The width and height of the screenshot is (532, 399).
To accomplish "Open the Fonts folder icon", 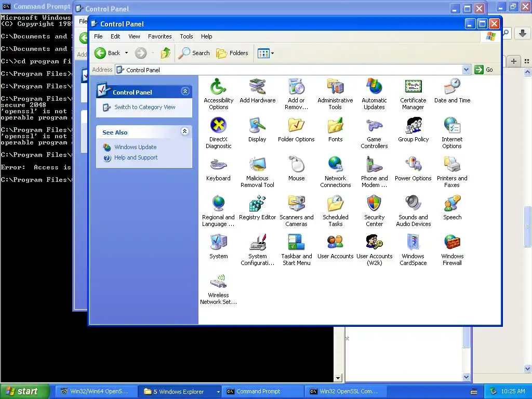I will click(x=335, y=130).
